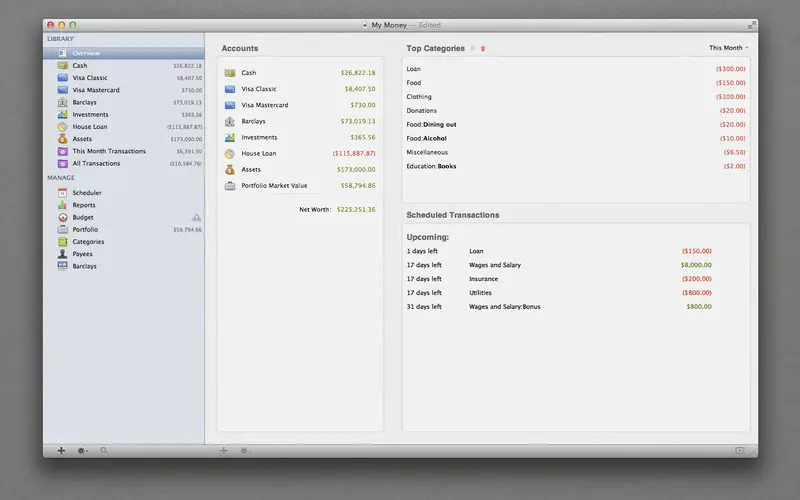This screenshot has width=800, height=500.
Task: Click the bottom-right panel toggle icon
Action: (x=740, y=451)
